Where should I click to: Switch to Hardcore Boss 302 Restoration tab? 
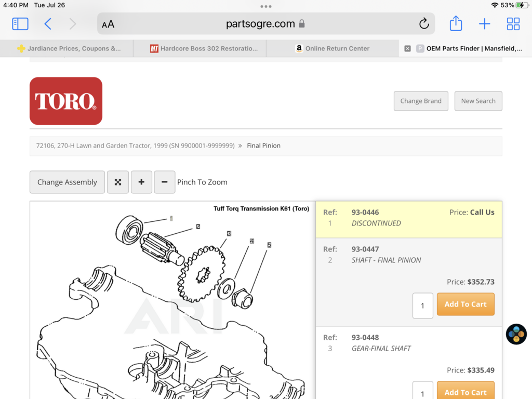(199, 48)
